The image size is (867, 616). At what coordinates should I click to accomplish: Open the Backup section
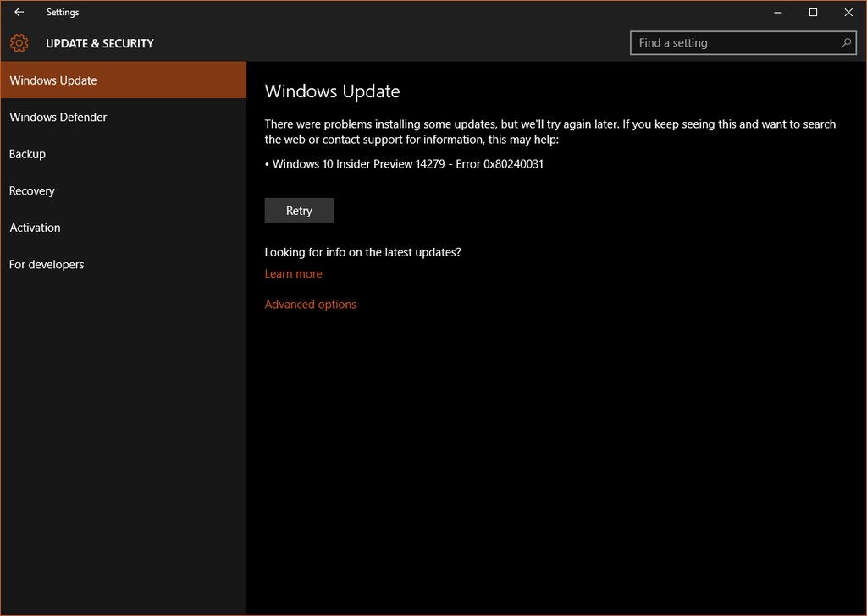(124, 154)
